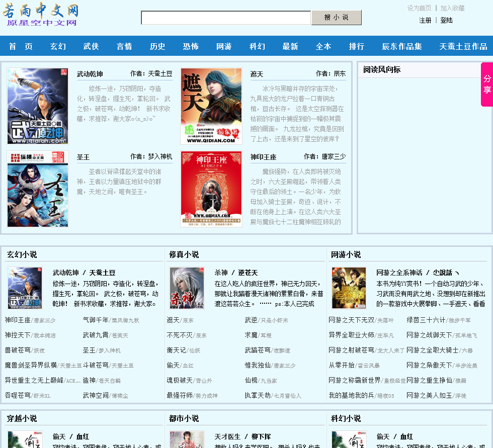Image resolution: width=493 pixels, height=448 pixels.
Task: Select 加入收藏 link
Action: pos(452,8)
